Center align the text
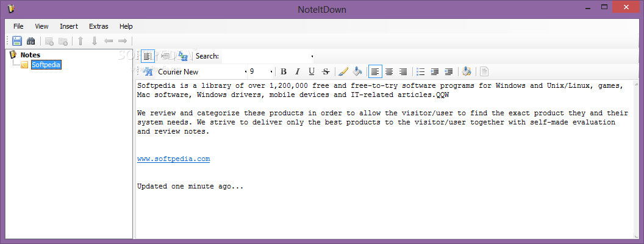The width and height of the screenshot is (644, 244). [x=389, y=71]
